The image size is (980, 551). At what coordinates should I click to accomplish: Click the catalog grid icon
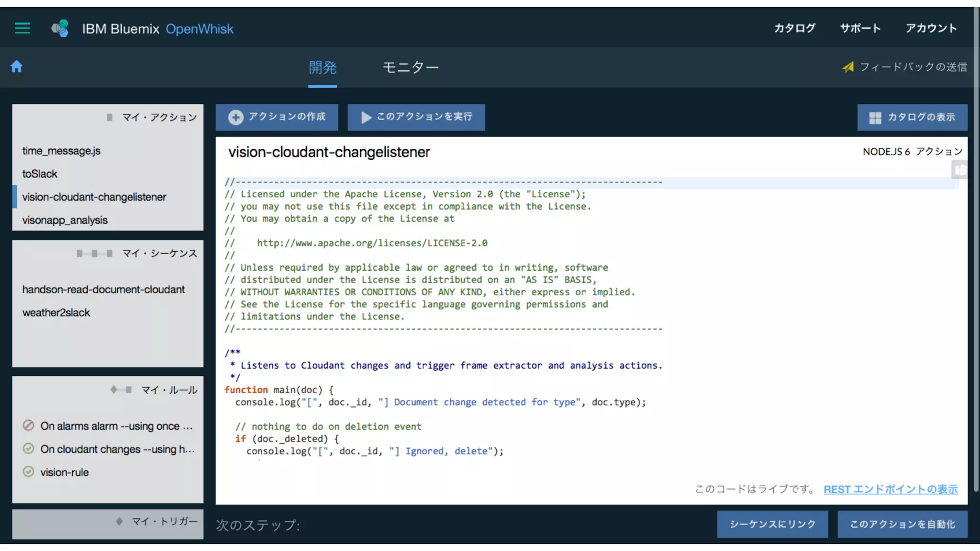coord(875,118)
